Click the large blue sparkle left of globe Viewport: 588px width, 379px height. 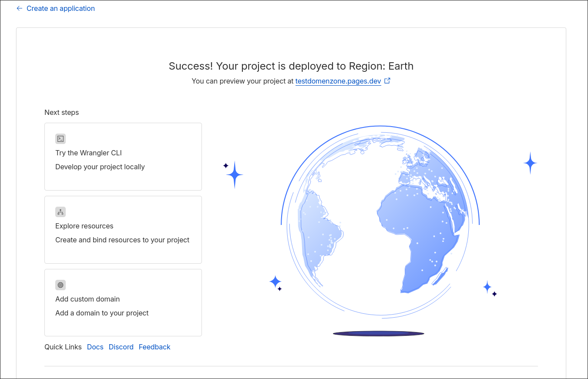pyautogui.click(x=235, y=174)
